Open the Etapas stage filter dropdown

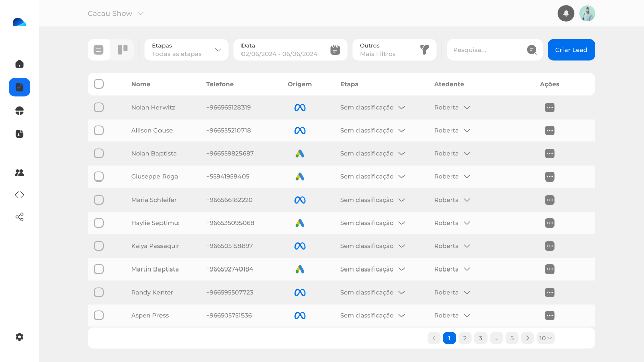[187, 50]
